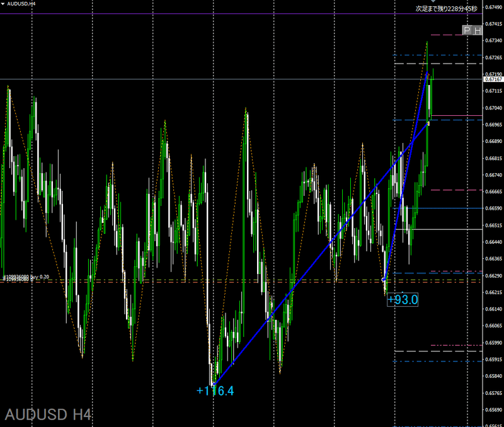Click the 0.66665 price scale value

(x=493, y=191)
